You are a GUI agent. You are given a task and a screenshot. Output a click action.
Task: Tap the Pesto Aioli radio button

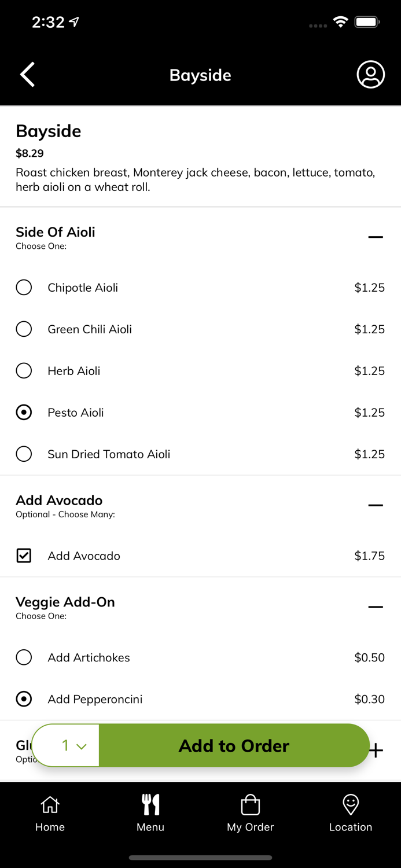tap(24, 413)
